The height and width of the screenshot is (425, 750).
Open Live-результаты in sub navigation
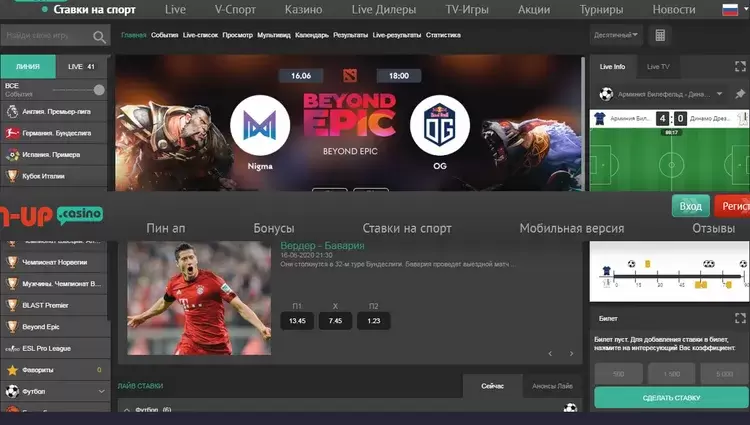tap(397, 35)
